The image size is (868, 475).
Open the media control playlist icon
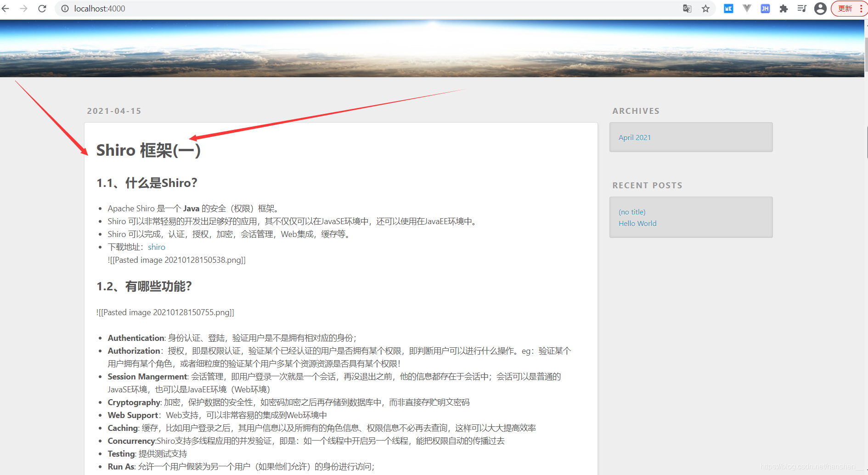tap(802, 9)
